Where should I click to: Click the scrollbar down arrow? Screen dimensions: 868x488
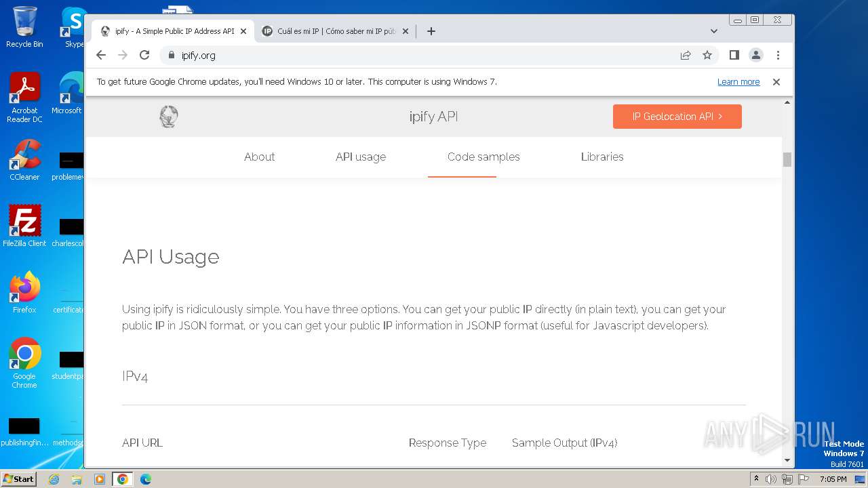pos(787,461)
